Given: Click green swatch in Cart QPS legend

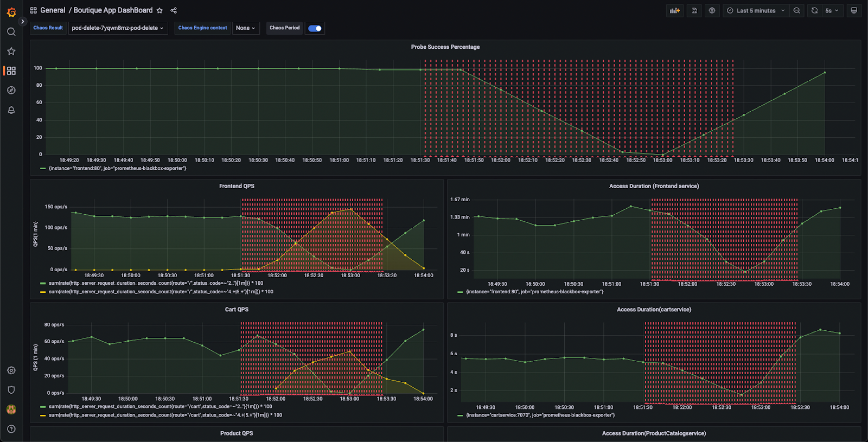Looking at the screenshot, I should coord(43,407).
